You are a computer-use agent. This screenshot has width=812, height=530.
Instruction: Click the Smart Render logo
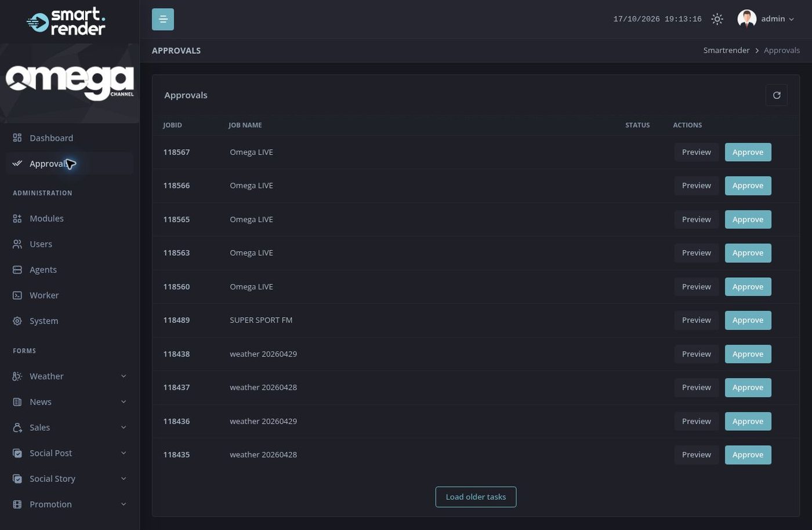66,21
